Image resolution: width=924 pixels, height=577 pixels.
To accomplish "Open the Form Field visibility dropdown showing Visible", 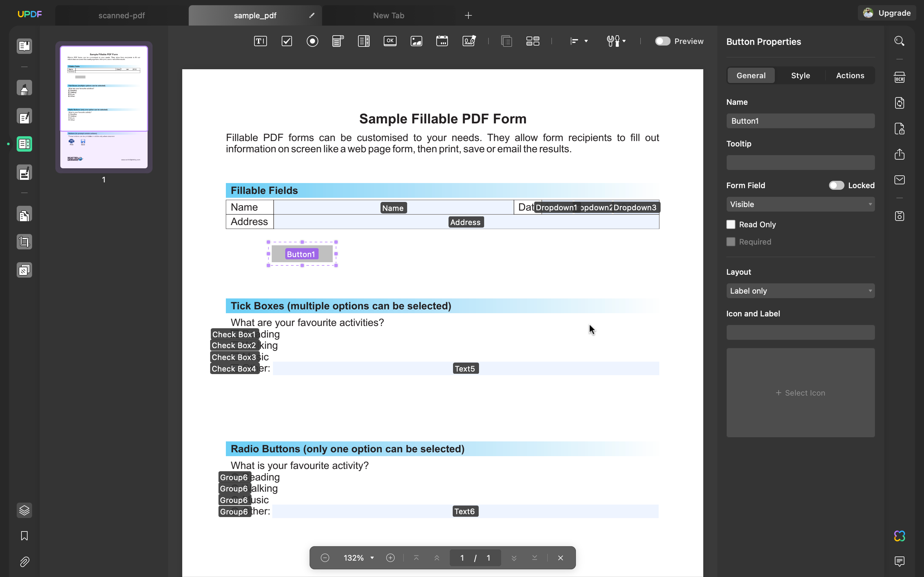I will point(800,204).
